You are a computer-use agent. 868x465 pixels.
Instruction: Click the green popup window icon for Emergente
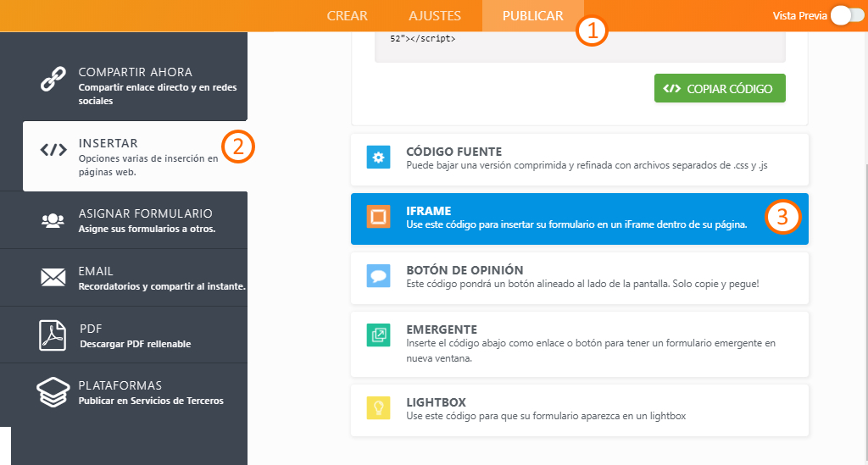click(x=379, y=335)
